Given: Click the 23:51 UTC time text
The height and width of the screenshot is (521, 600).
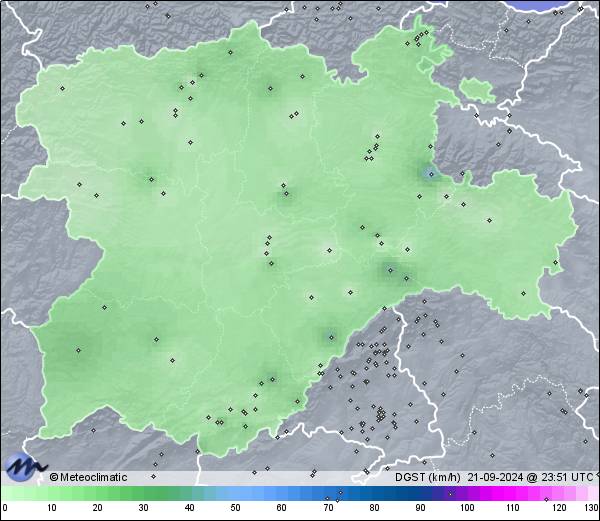Looking at the screenshot, I should tap(567, 477).
